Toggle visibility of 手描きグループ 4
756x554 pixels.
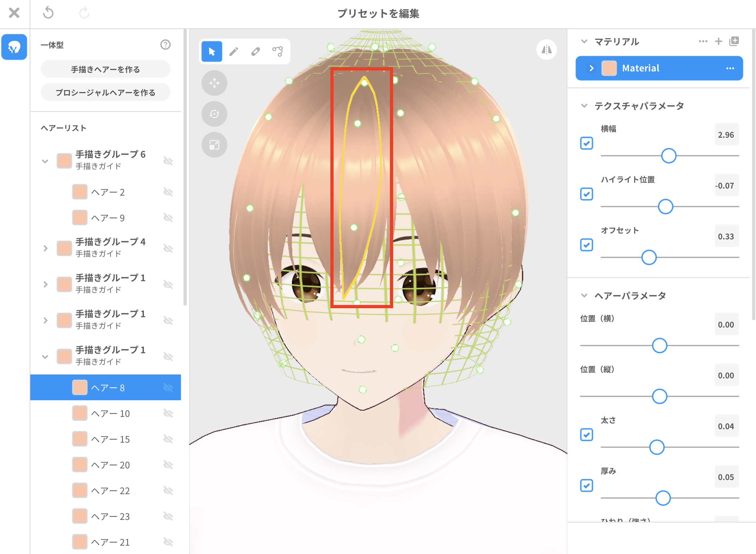click(168, 248)
